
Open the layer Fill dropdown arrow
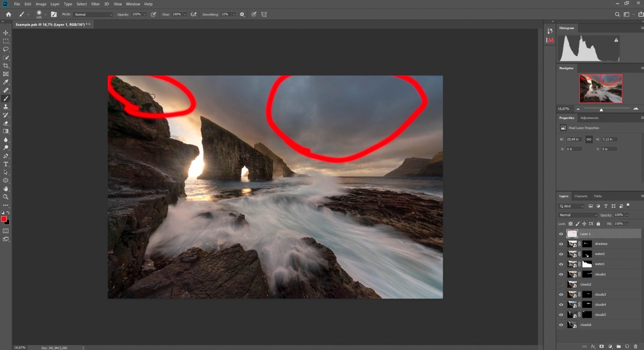point(627,223)
